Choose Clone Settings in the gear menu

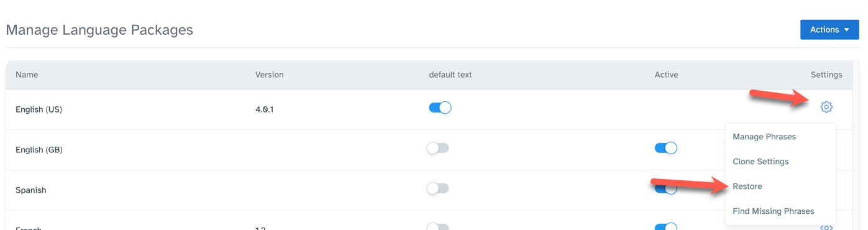click(x=761, y=162)
